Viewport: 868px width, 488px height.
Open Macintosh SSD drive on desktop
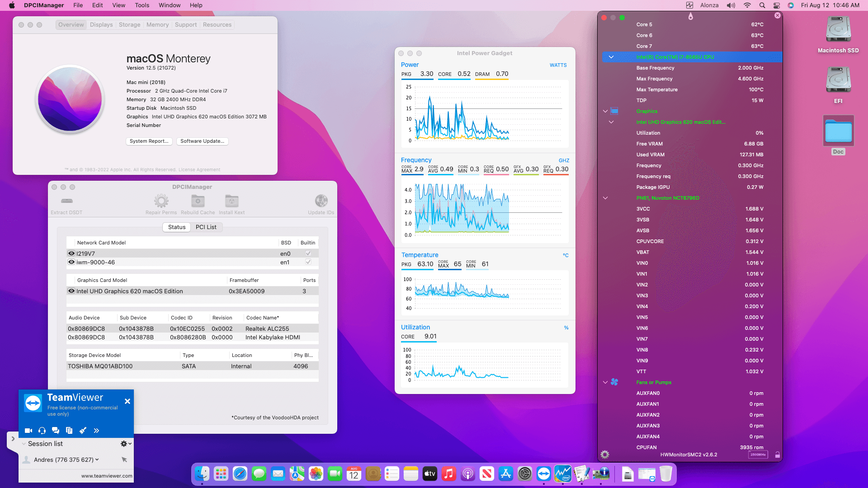coord(838,35)
